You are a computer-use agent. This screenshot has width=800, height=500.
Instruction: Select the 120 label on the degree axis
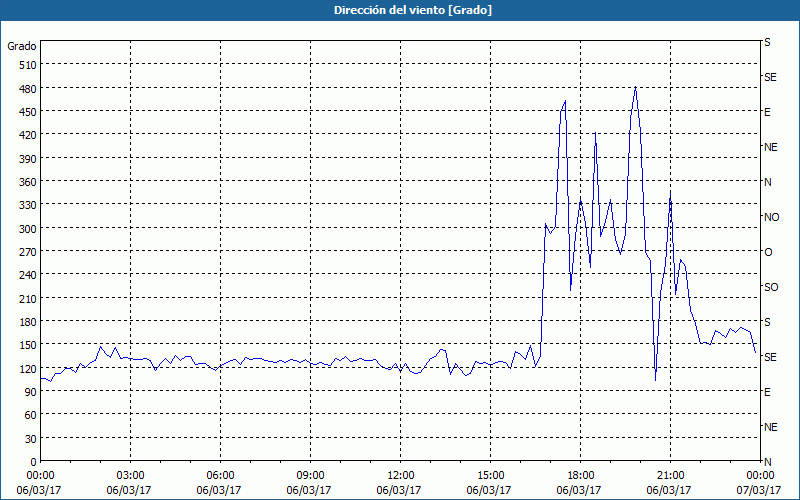tap(28, 369)
